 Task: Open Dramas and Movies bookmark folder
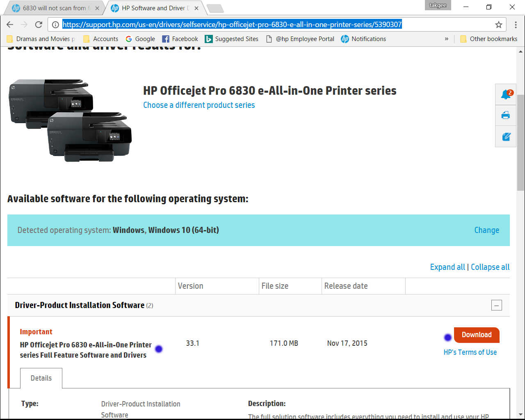41,39
